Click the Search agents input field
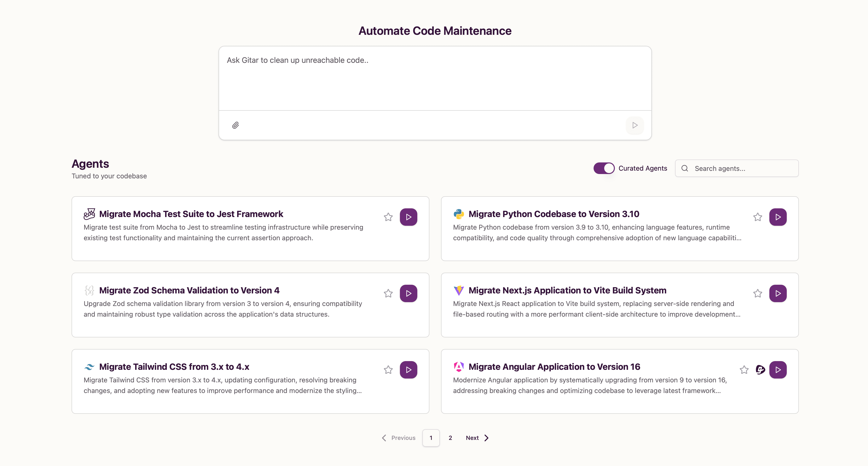 pyautogui.click(x=736, y=168)
